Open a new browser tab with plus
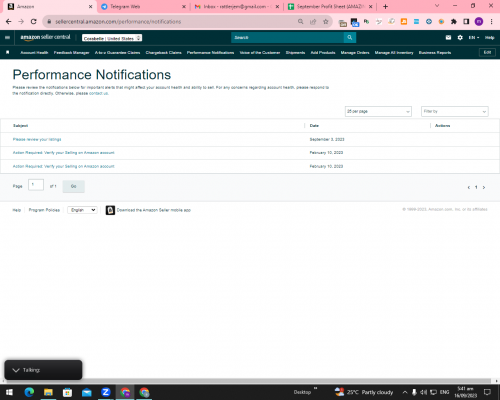The image size is (500, 400). [x=385, y=6]
